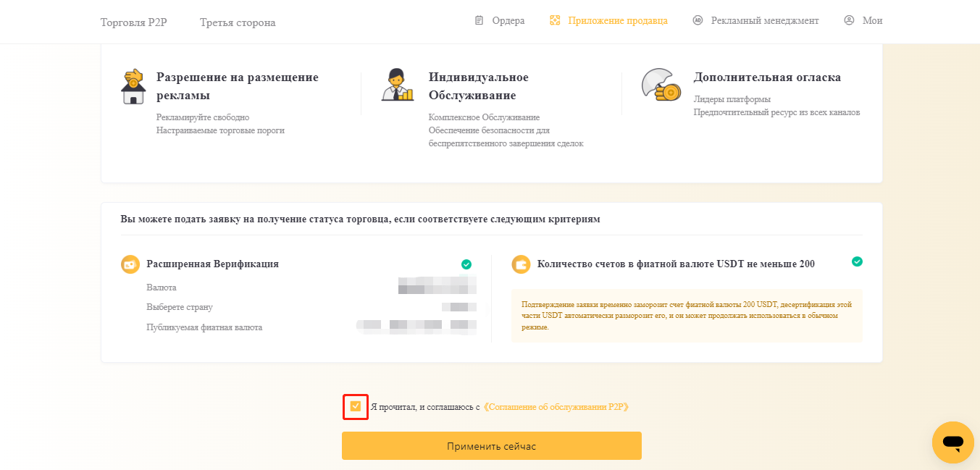Click the orange wallet icon beside USDT requirement
980x470 pixels.
point(521,264)
